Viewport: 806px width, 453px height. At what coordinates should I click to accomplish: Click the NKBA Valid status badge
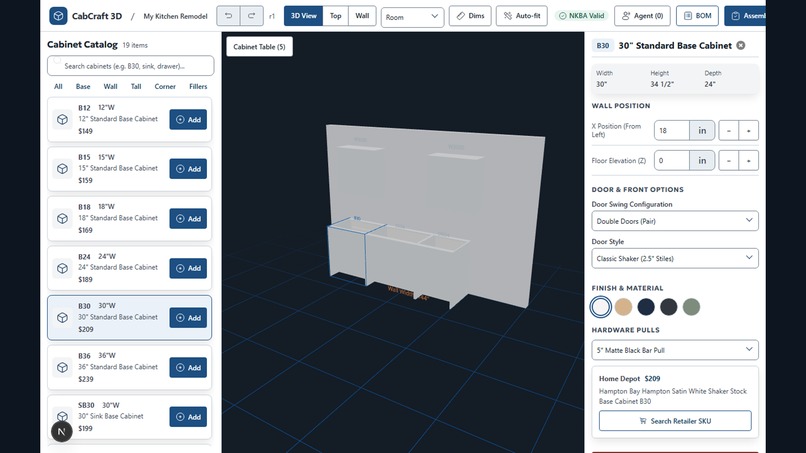581,16
